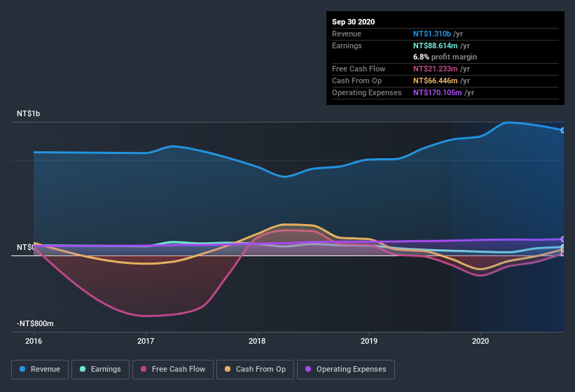Click the Operating Expenses label in tooltip
Image resolution: width=575 pixels, height=392 pixels.
(x=367, y=92)
